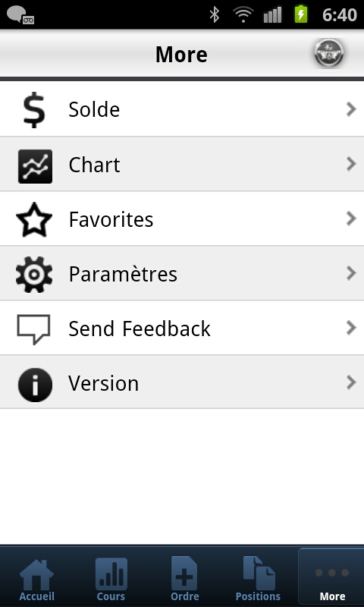Viewport: 364px width, 607px height.
Task: Open the Accueil home tab
Action: click(x=36, y=579)
